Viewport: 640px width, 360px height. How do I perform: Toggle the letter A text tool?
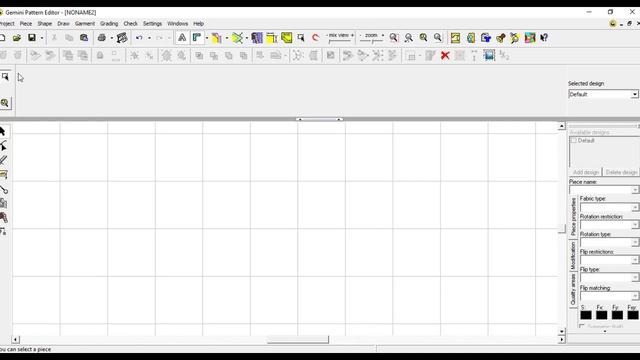[182, 38]
